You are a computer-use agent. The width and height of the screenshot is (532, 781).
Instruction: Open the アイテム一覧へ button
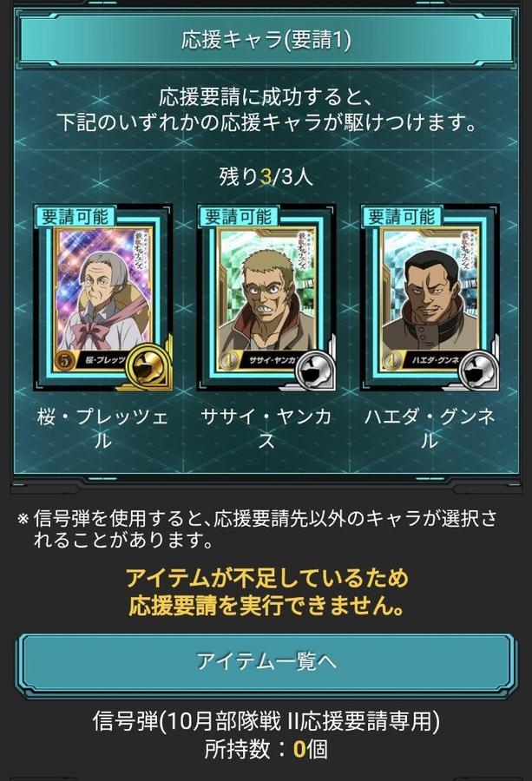tap(266, 662)
